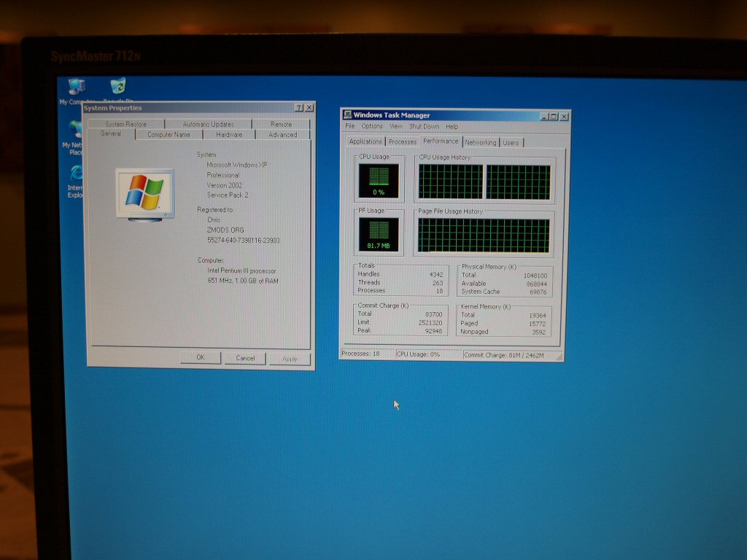The height and width of the screenshot is (560, 747).
Task: Click the 'Service Pack 2' text
Action: tap(228, 195)
